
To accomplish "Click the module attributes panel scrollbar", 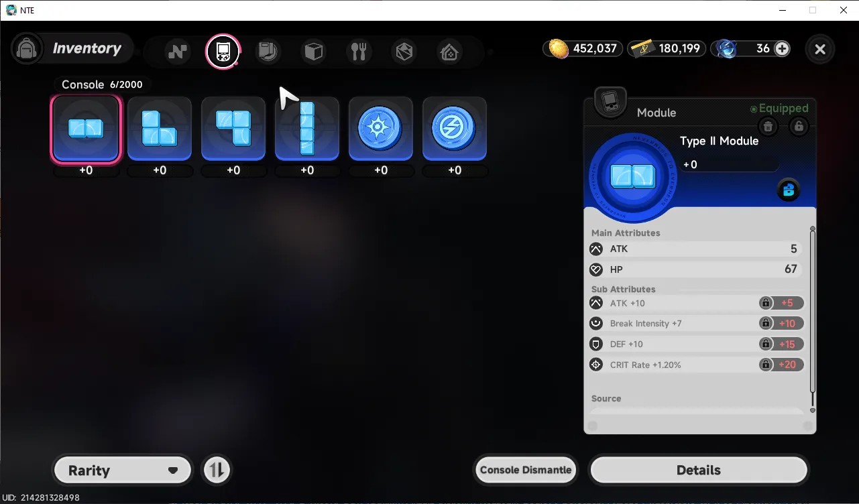I will [813, 318].
